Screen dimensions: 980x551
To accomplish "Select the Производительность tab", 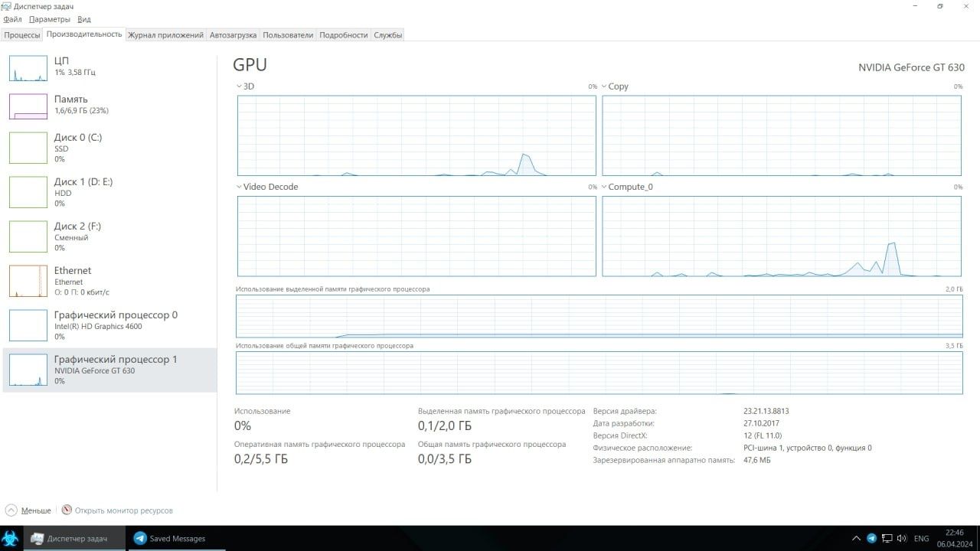I will coord(84,34).
